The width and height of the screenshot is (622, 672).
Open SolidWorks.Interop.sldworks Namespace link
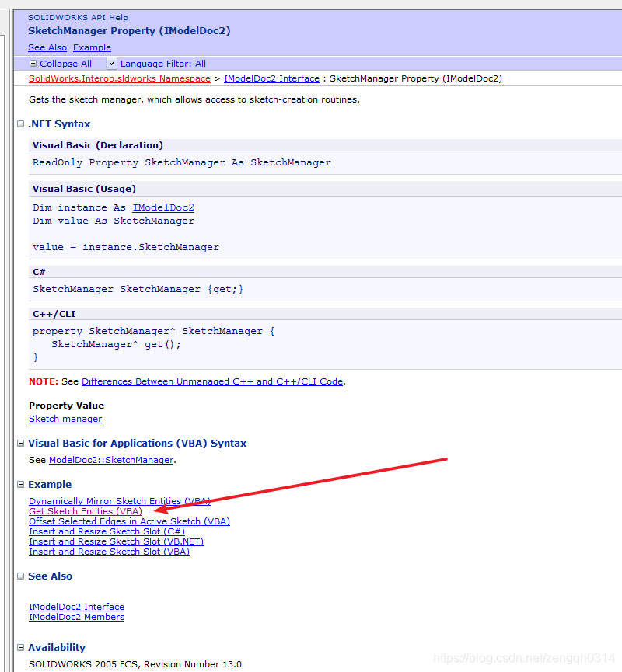120,78
